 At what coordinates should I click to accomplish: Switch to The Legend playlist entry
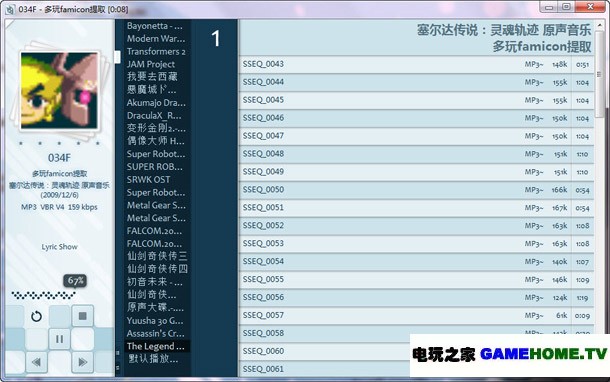pos(156,346)
